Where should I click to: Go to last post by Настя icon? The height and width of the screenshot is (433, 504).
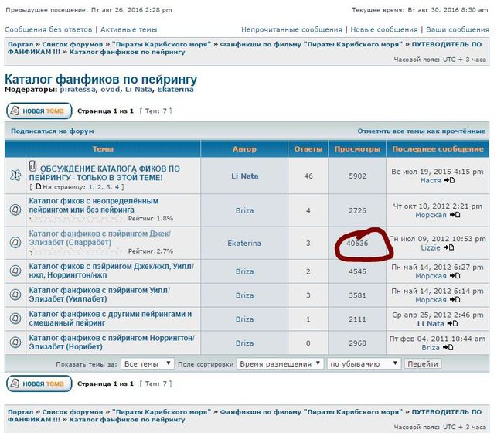coord(449,181)
